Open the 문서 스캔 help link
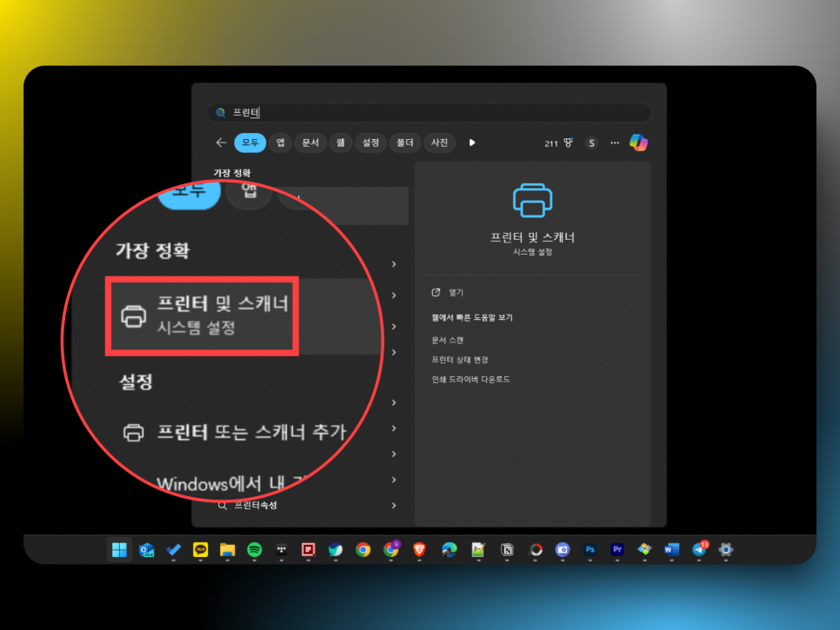 pyautogui.click(x=447, y=340)
